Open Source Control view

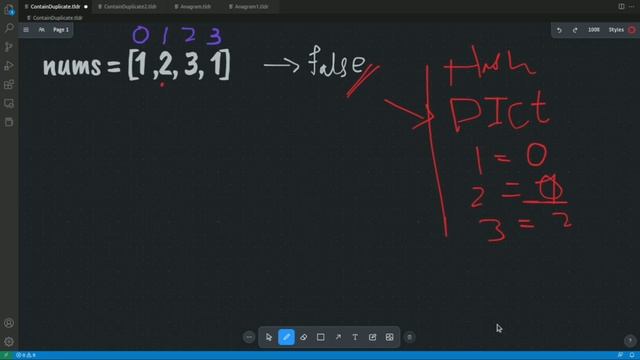(9, 47)
